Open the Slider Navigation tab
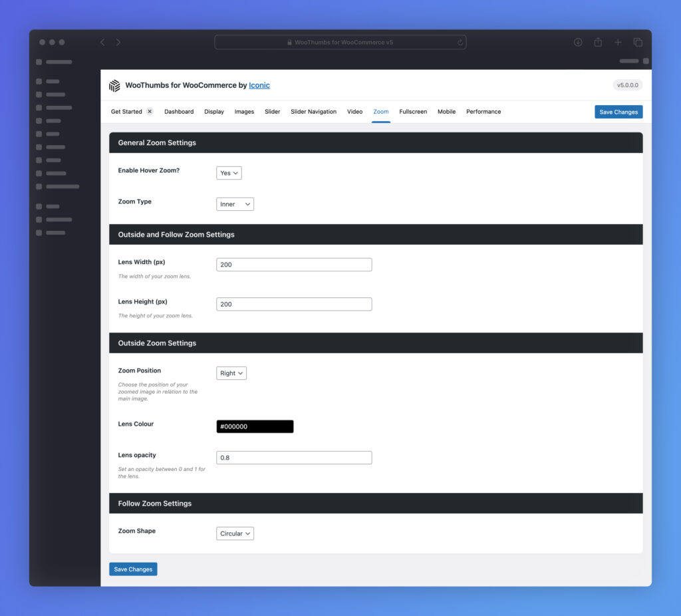The height and width of the screenshot is (616, 681). point(313,112)
